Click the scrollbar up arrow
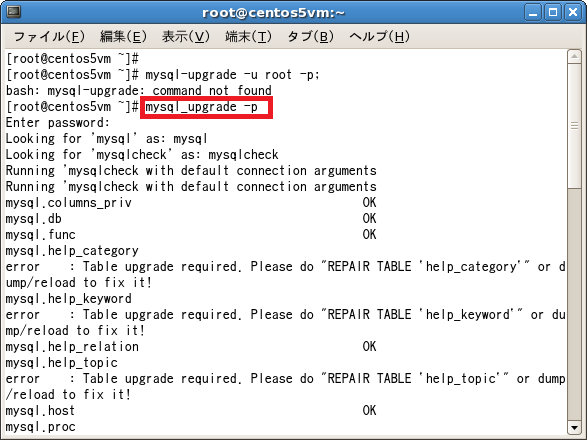The width and height of the screenshot is (587, 440). 574,57
